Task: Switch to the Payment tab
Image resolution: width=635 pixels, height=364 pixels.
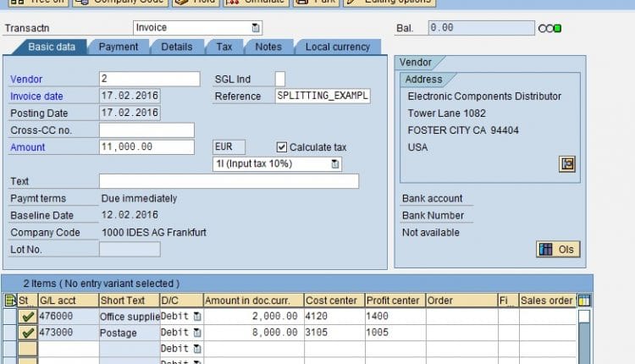Action: (119, 47)
